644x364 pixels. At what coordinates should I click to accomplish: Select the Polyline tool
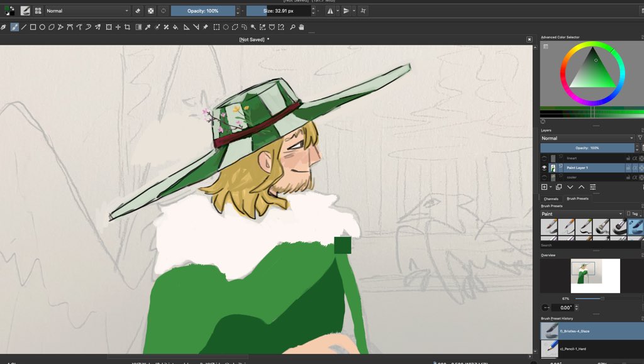60,27
